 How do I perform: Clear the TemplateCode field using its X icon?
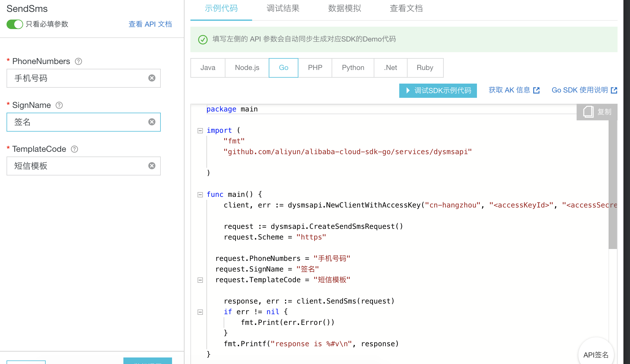[x=152, y=166]
